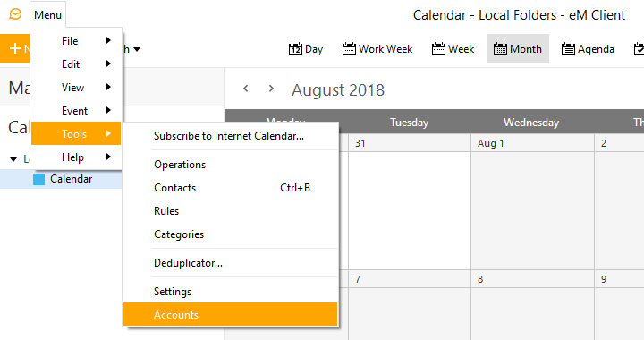Go to previous month arrow

(246, 89)
